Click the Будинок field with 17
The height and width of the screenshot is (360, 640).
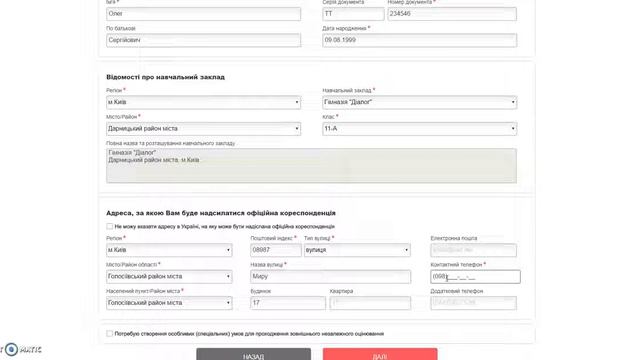point(288,303)
